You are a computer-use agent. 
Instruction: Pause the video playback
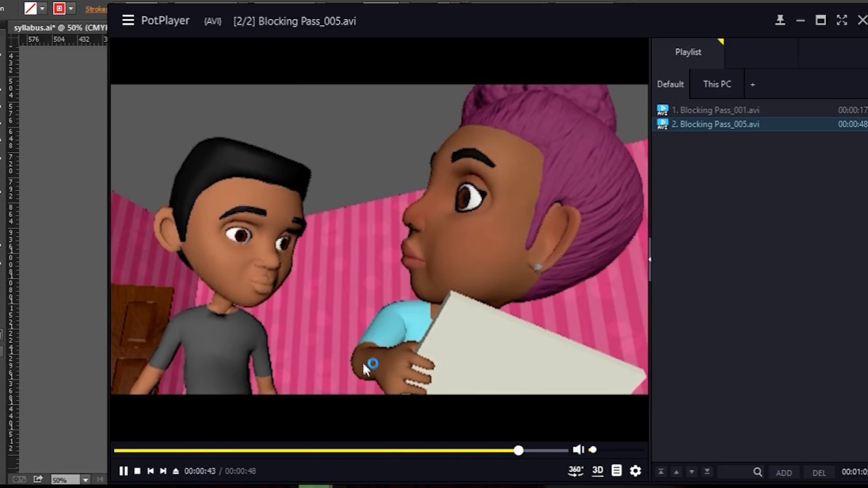(x=123, y=471)
